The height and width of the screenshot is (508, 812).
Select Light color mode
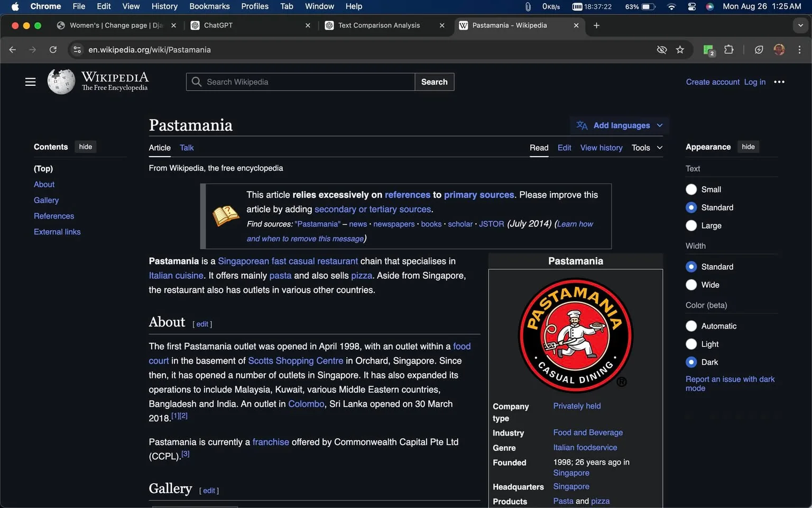click(x=691, y=343)
